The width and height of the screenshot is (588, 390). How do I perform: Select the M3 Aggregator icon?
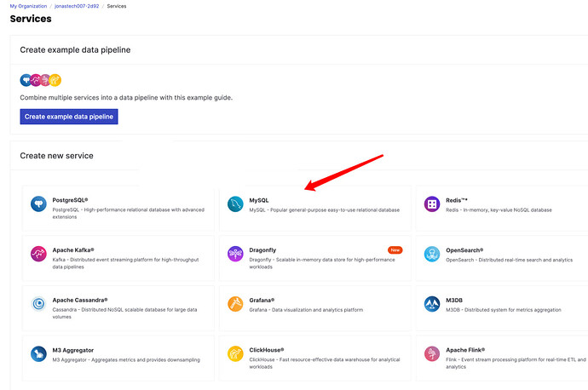pos(38,353)
